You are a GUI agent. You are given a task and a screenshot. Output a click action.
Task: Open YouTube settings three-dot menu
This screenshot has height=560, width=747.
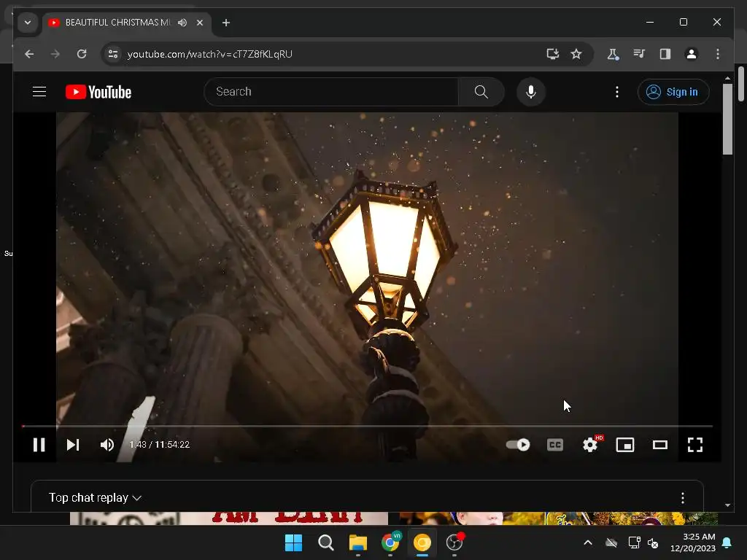(x=617, y=91)
